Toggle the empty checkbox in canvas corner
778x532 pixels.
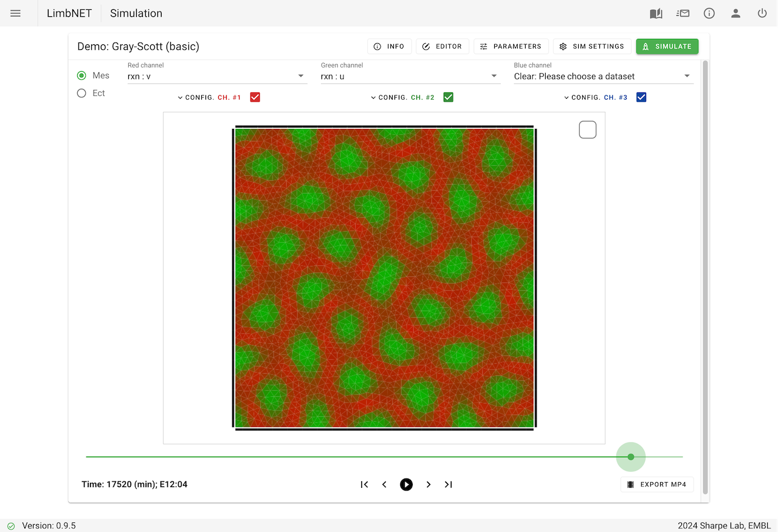588,130
